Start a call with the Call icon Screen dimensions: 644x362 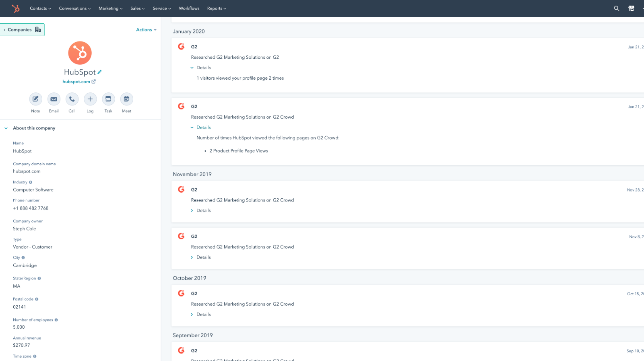click(x=72, y=99)
